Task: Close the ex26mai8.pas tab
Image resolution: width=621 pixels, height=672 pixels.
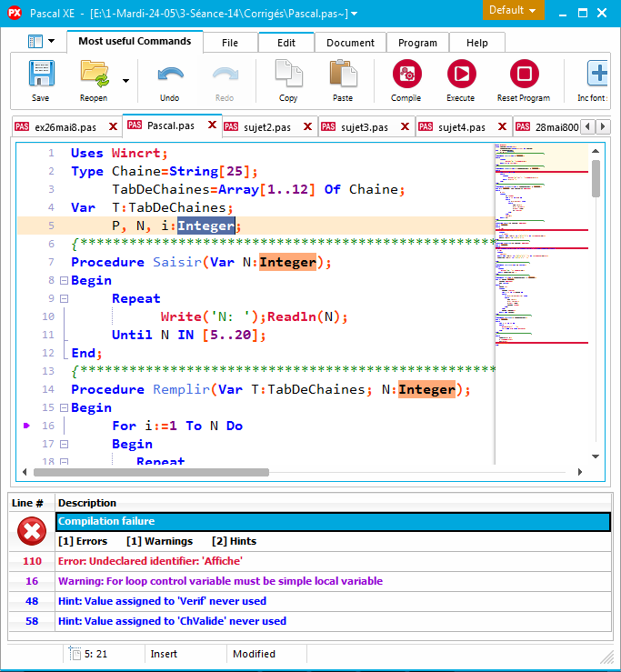Action: (113, 127)
